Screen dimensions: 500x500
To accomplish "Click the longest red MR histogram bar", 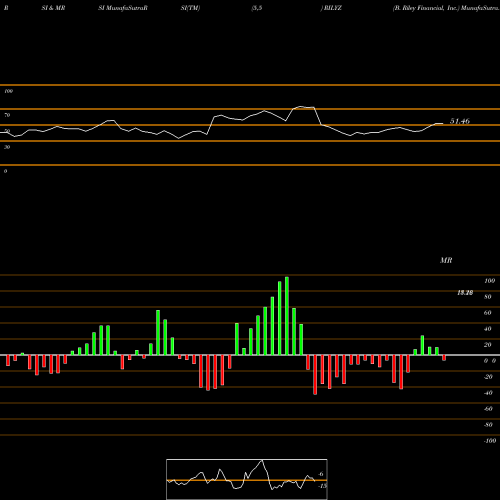I will click(x=315, y=375).
